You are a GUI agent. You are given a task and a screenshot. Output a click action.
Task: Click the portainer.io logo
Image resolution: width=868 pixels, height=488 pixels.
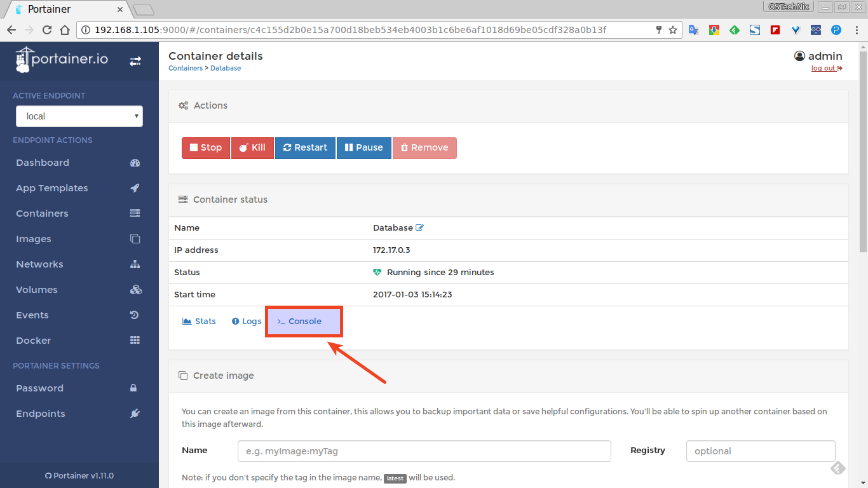[x=62, y=60]
